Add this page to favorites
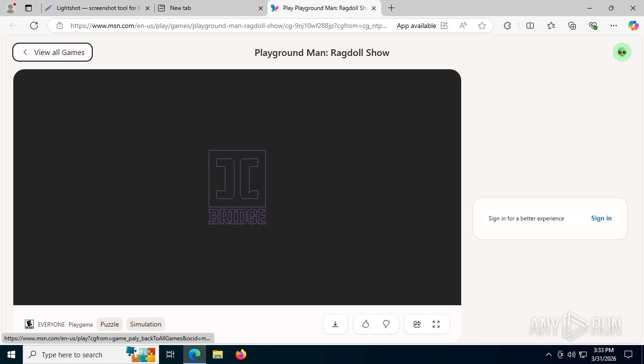 (x=482, y=26)
